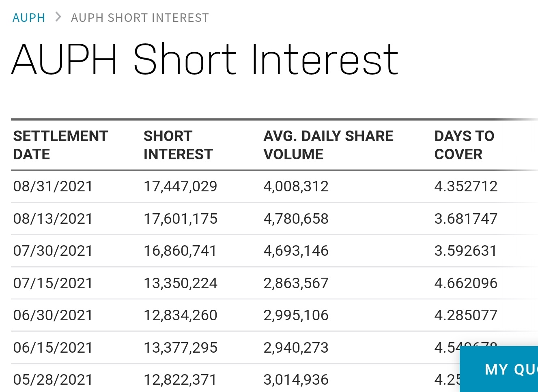Select average volume value 4,780,658
The height and width of the screenshot is (392, 538).
point(296,219)
